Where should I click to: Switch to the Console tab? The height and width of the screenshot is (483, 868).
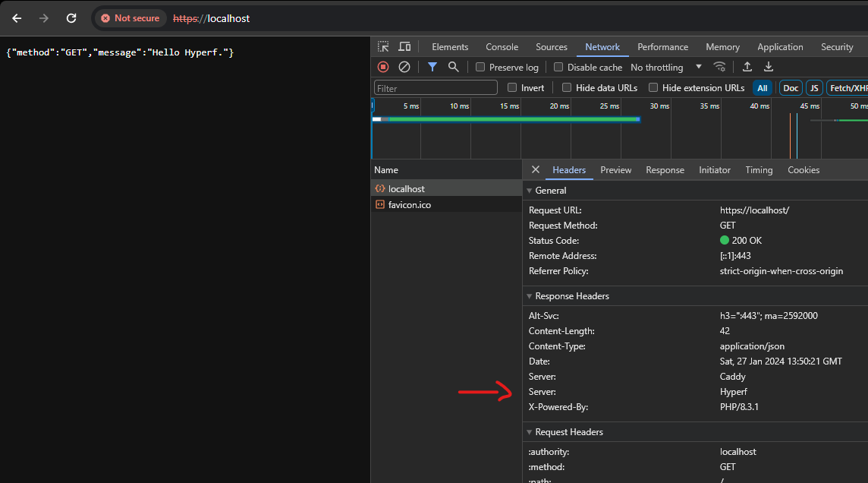(x=502, y=47)
